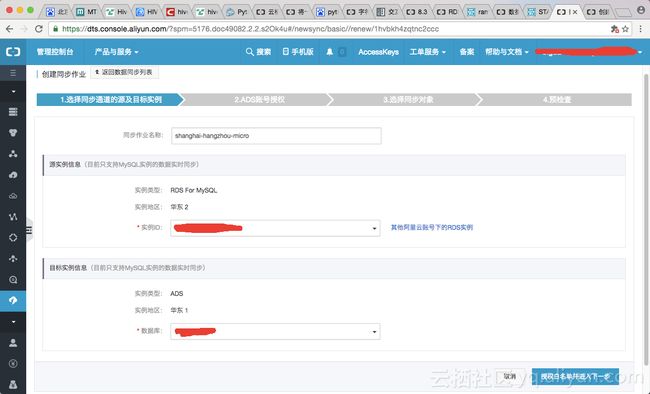Screen dimensions: 650x394
Task: Click 授权白名单并进入下一步 button
Action: tap(575, 377)
